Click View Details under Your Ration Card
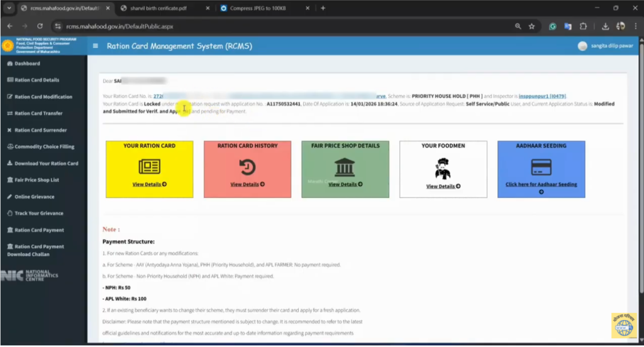 (x=149, y=185)
